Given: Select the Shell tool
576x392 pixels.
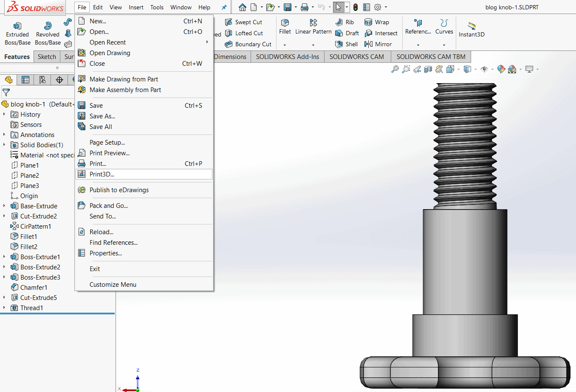Looking at the screenshot, I should click(x=347, y=44).
